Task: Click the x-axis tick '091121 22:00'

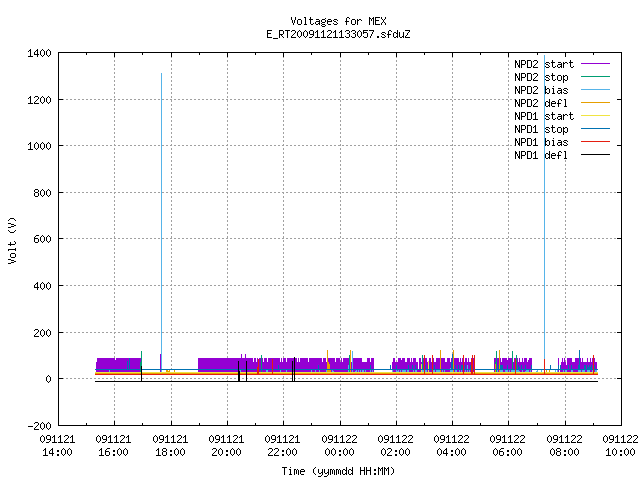Action: click(283, 446)
